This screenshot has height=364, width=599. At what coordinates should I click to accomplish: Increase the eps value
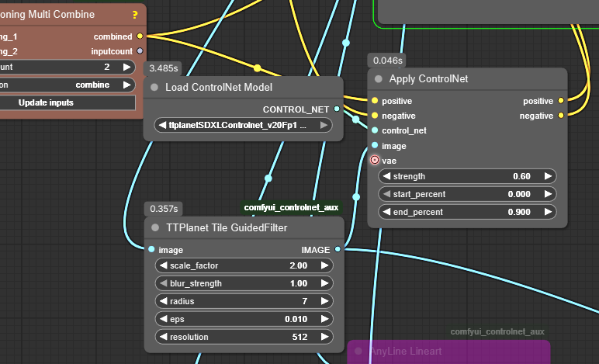324,319
